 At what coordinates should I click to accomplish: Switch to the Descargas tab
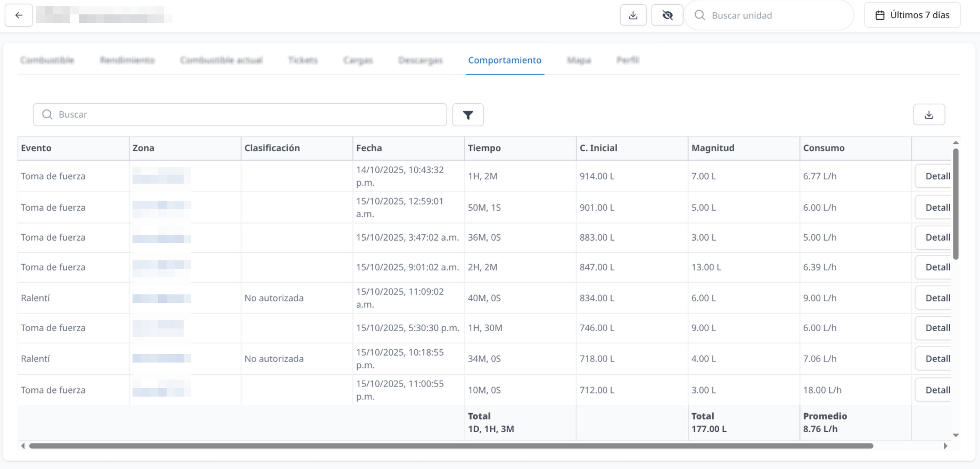421,60
